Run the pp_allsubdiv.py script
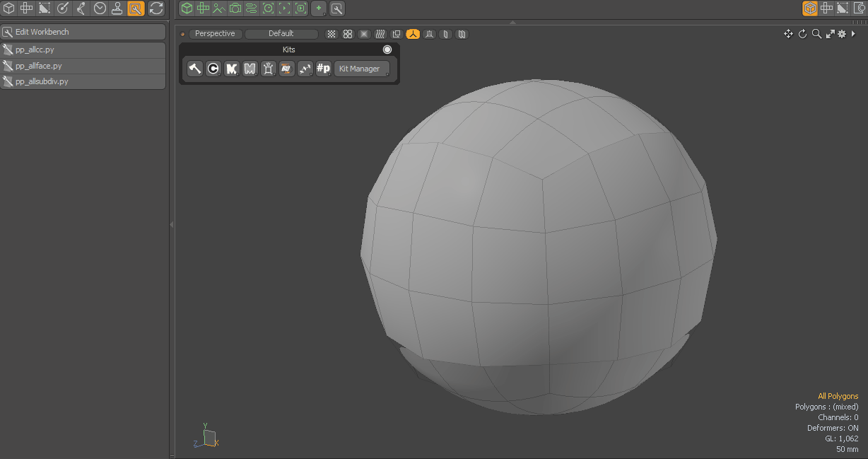Viewport: 868px width, 459px height. click(x=83, y=81)
